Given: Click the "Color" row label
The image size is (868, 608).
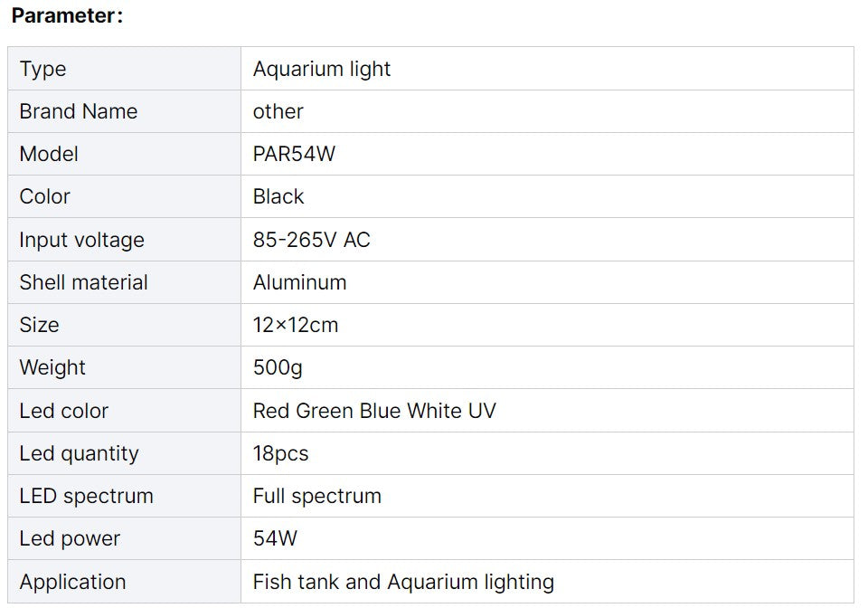Looking at the screenshot, I should point(45,197).
